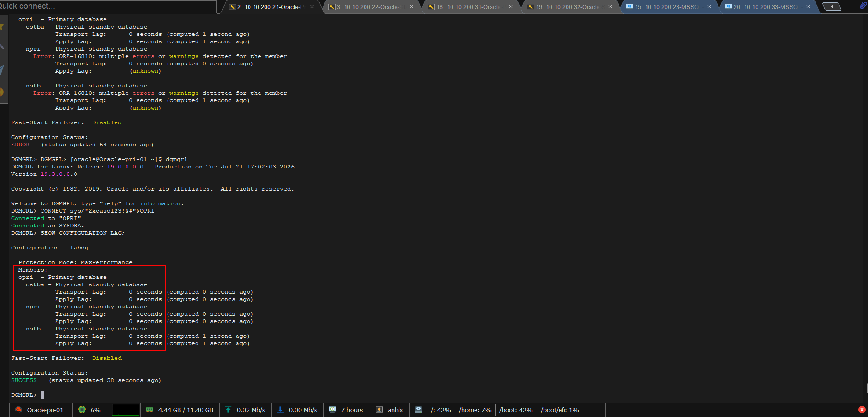Click the 6% CPU usage value
This screenshot has height=417, width=868.
(x=96, y=410)
